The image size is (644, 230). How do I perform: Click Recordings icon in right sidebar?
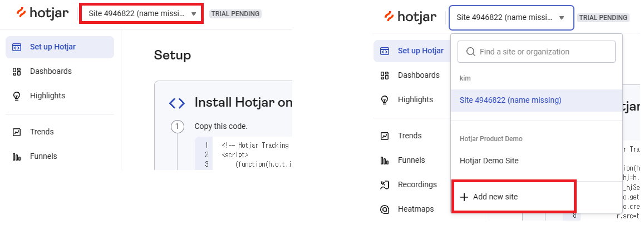385,186
